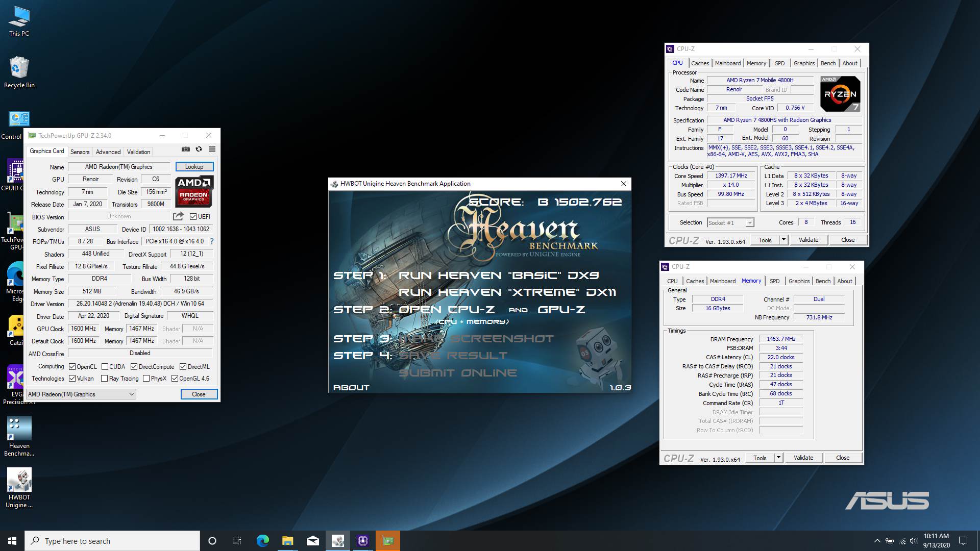Viewport: 980px width, 551px height.
Task: Click the volume tray icon
Action: click(x=914, y=541)
